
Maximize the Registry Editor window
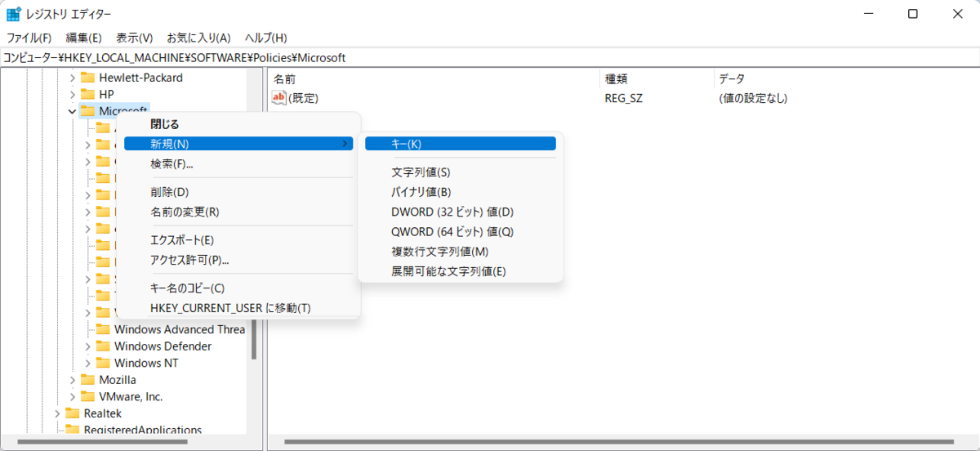coord(913,14)
